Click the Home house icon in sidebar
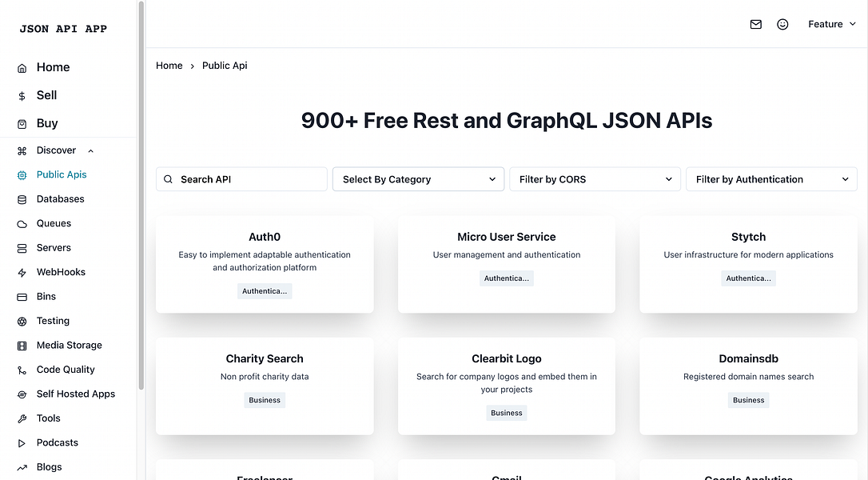The width and height of the screenshot is (868, 480). pyautogui.click(x=22, y=68)
